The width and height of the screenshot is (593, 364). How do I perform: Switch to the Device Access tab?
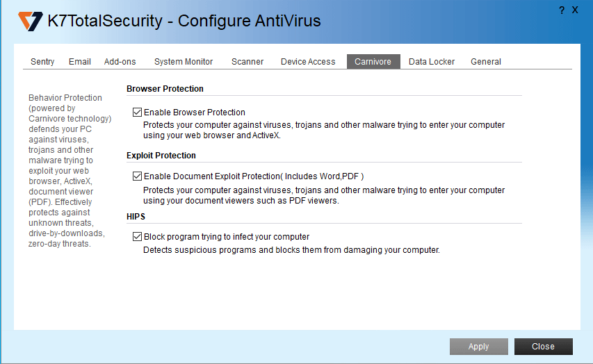(x=308, y=62)
